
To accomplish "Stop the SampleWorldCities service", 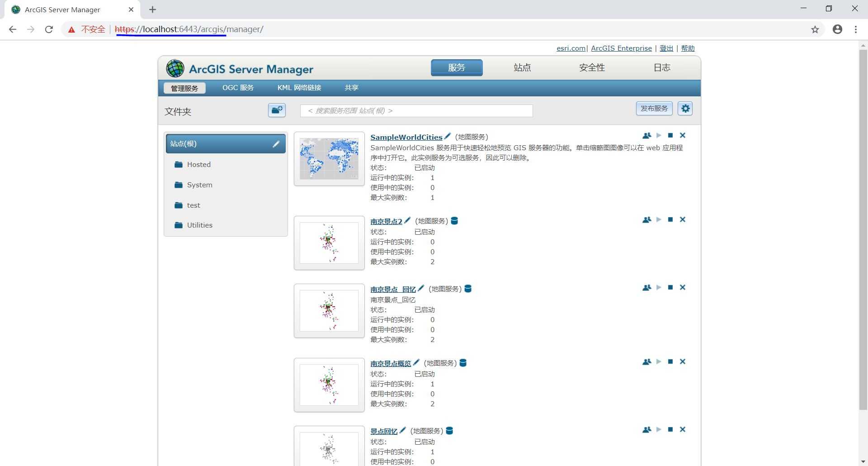I will [x=670, y=135].
